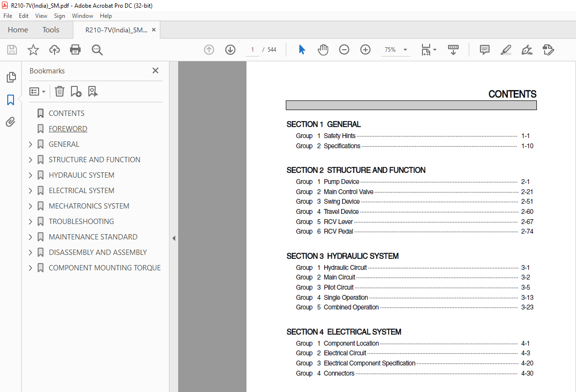The width and height of the screenshot is (576, 392).
Task: Open the File menu
Action: (x=8, y=16)
